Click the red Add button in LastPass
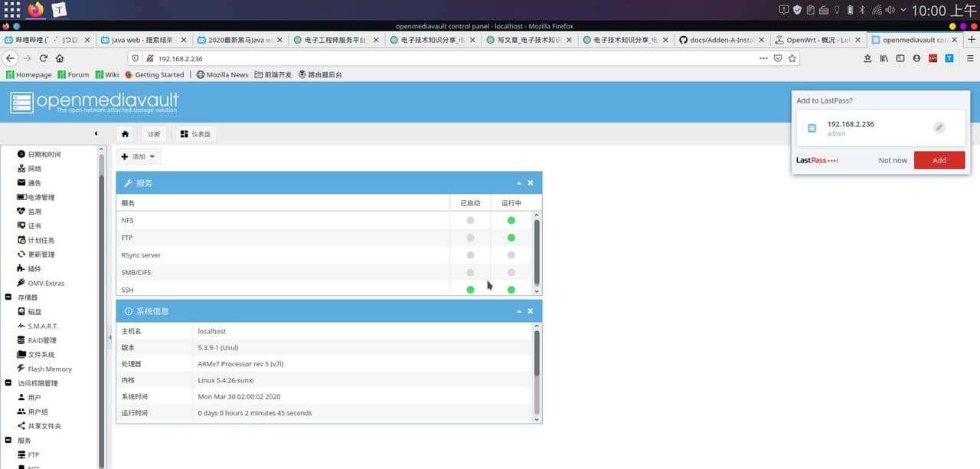The height and width of the screenshot is (469, 980). coord(939,160)
